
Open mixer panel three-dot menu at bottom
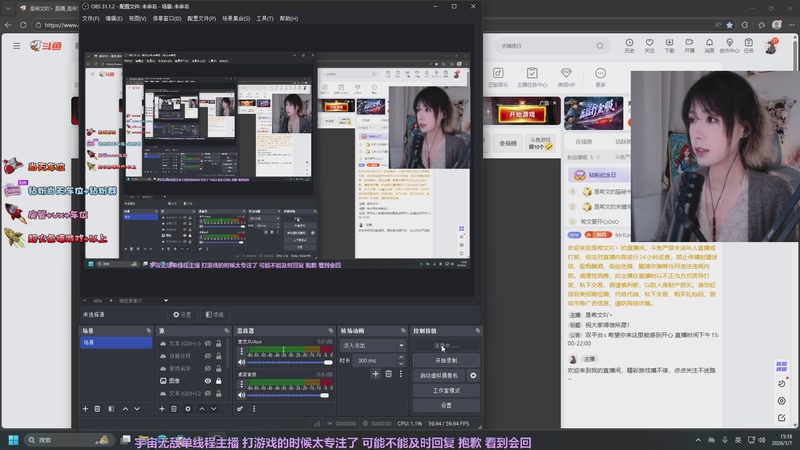click(254, 409)
